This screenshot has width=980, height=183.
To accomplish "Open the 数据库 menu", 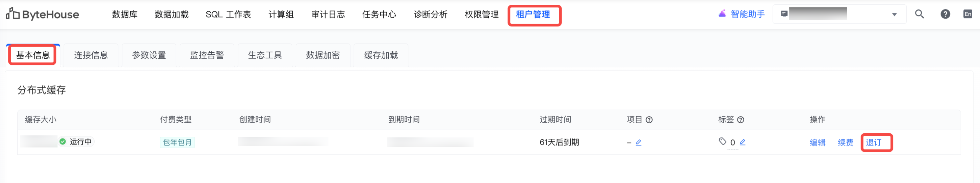I will pos(124,14).
